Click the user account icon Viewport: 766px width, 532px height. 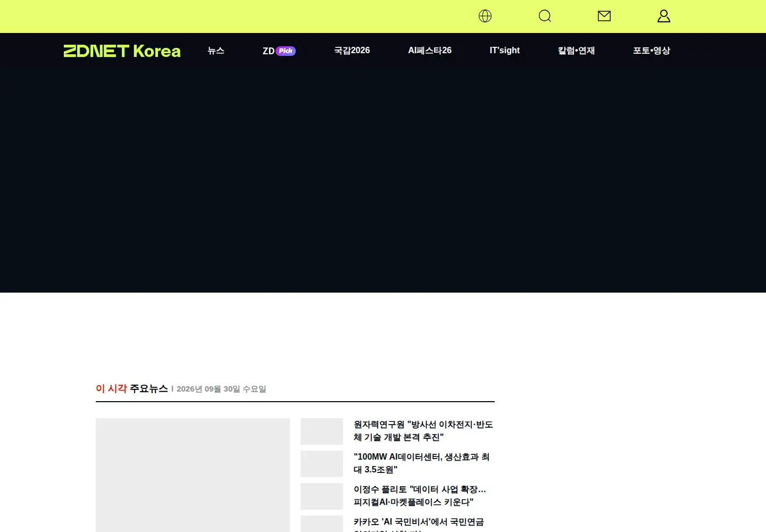pos(664,16)
